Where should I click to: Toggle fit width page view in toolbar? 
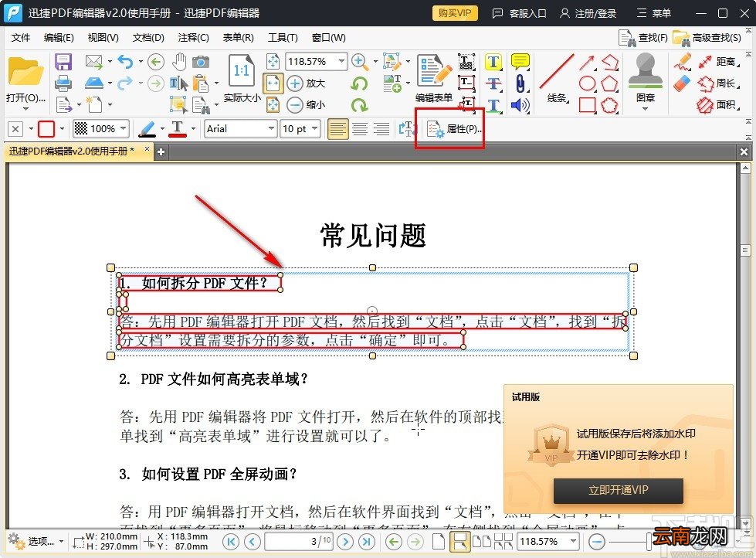pos(273,83)
